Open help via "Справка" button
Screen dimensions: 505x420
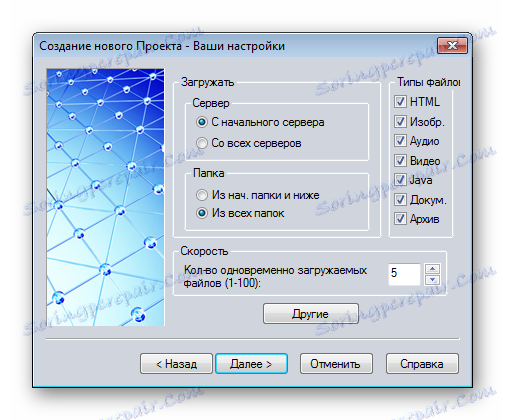[x=422, y=364]
